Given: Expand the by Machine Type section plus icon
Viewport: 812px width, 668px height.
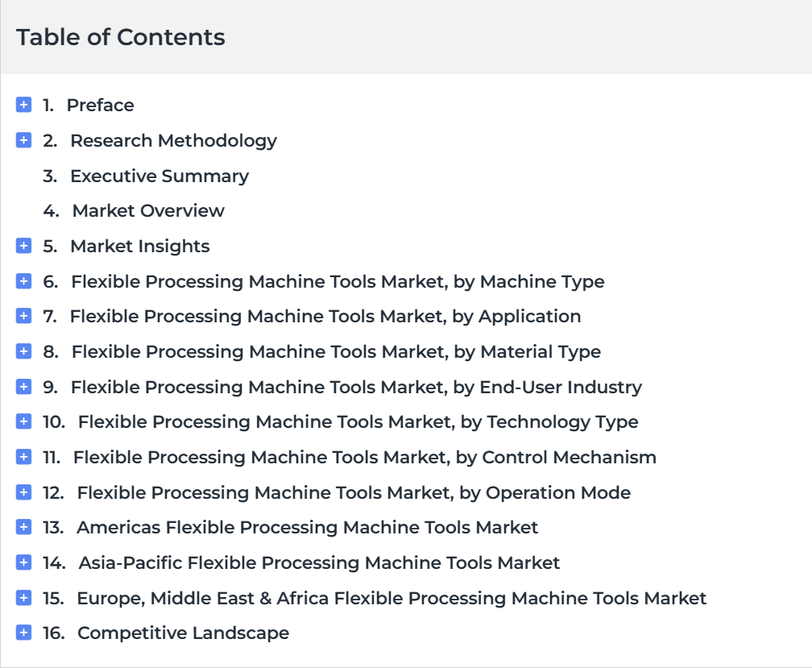Looking at the screenshot, I should (24, 280).
